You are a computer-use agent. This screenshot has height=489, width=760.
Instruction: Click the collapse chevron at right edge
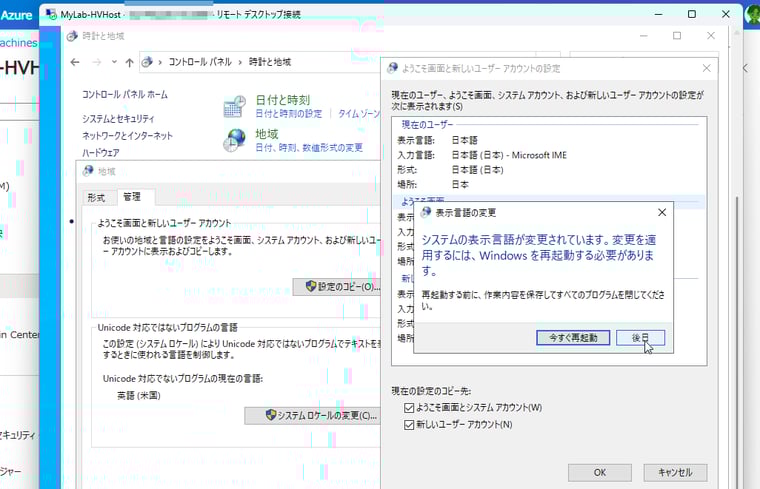pos(745,68)
